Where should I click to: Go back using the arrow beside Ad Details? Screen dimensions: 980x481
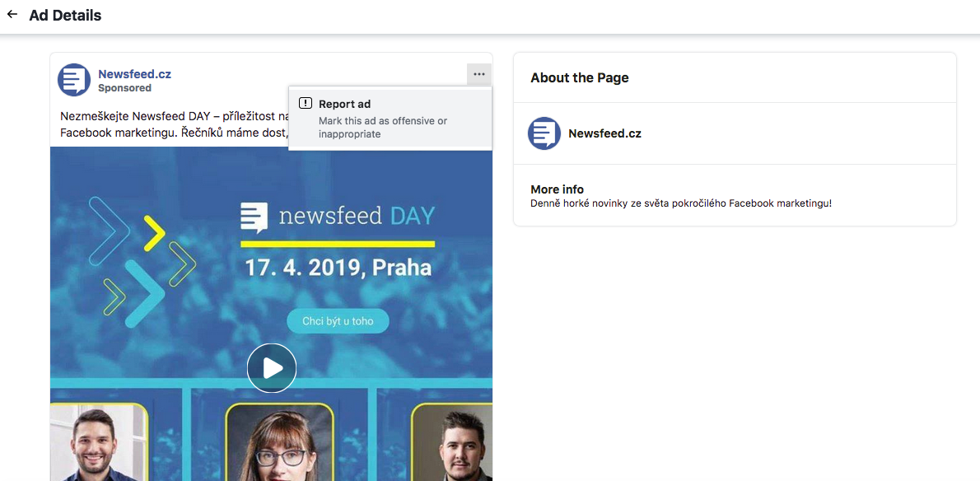coord(12,14)
